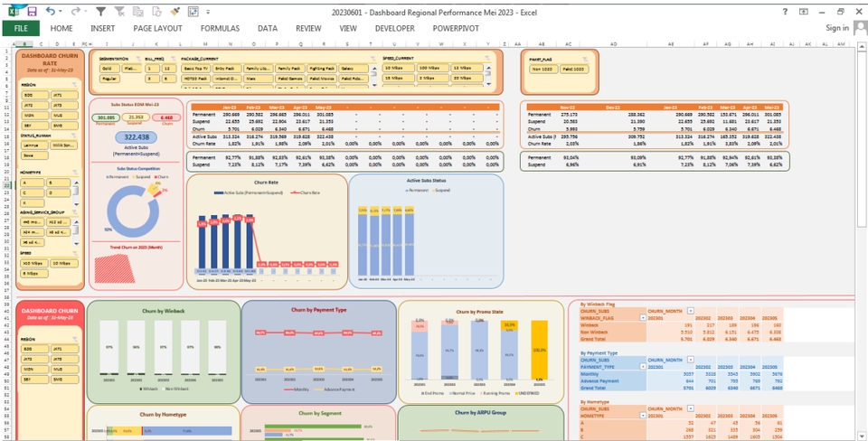
Task: Click down arrow of PACKAGE_CURRENT slicer scrollbar
Action: coord(373,85)
